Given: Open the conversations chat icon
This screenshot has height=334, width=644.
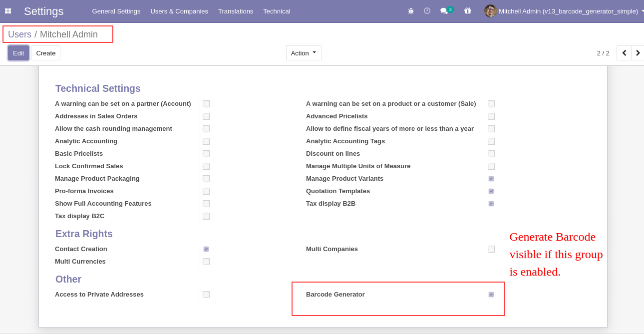Looking at the screenshot, I should pyautogui.click(x=444, y=11).
